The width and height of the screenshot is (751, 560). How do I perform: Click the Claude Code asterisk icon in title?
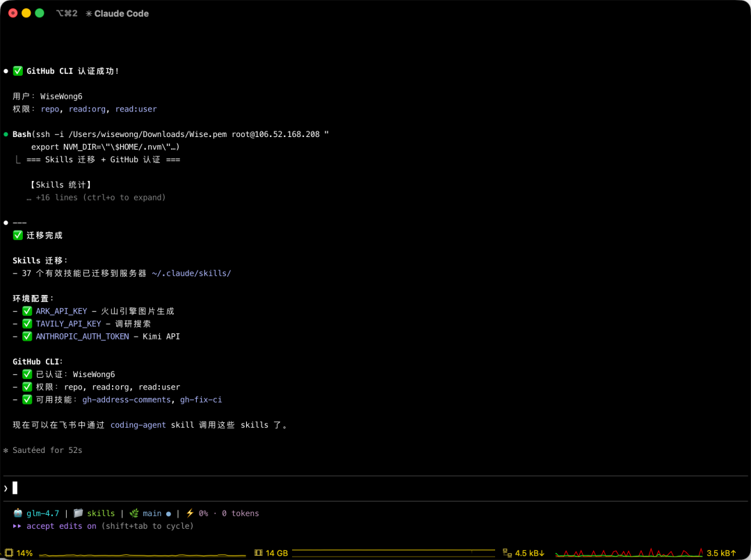(x=88, y=13)
